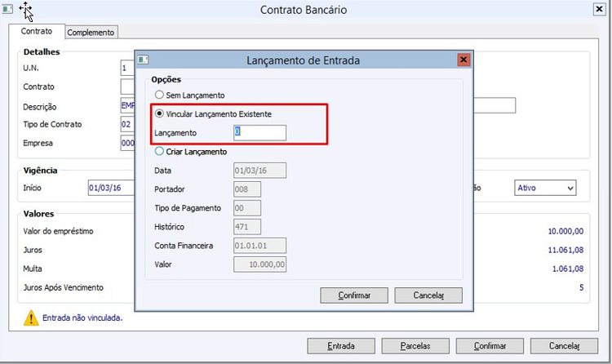The height and width of the screenshot is (364, 612).
Task: Click the Lançamento number input field
Action: [260, 132]
